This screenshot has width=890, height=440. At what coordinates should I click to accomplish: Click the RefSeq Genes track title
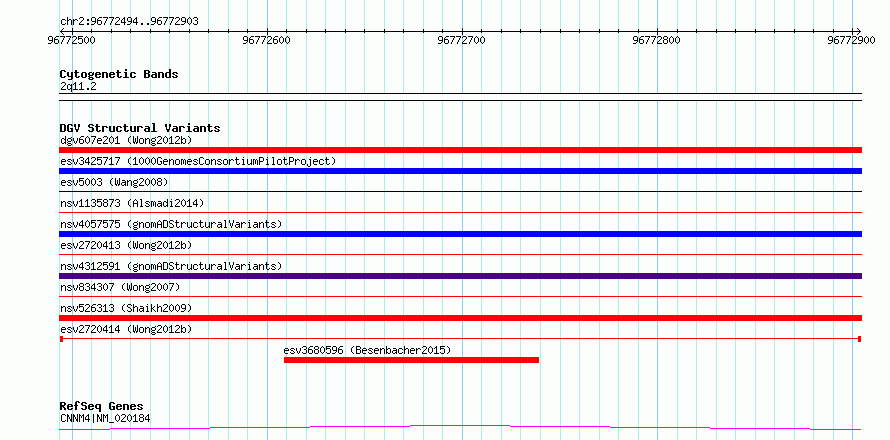[x=101, y=407]
